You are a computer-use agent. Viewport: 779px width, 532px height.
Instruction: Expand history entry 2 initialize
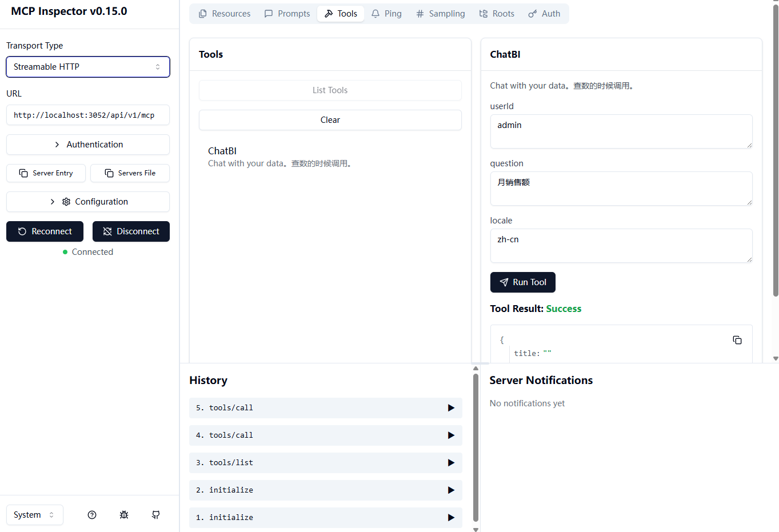click(x=326, y=490)
